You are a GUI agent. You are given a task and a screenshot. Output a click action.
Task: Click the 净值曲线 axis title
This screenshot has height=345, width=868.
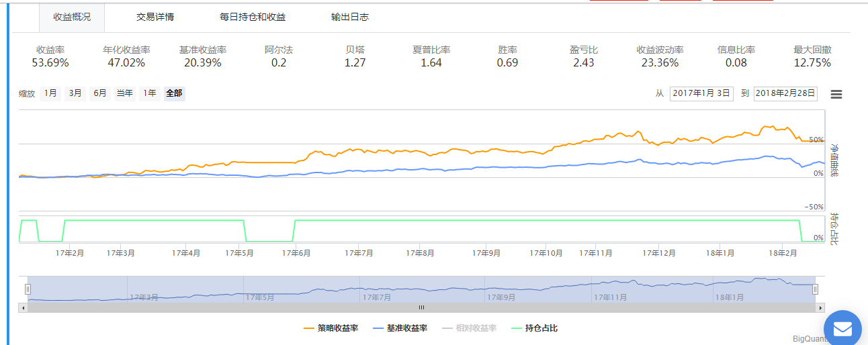click(x=835, y=160)
